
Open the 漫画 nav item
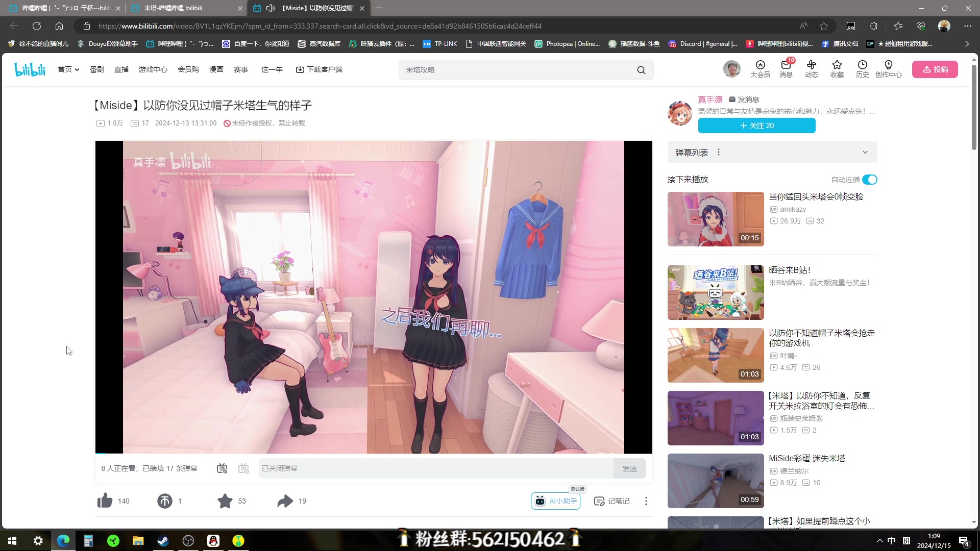[216, 69]
